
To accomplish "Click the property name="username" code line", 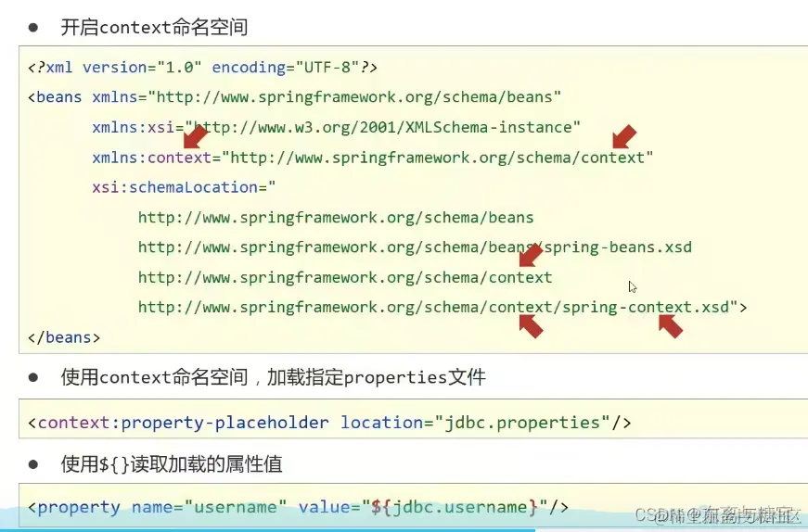I will [298, 507].
